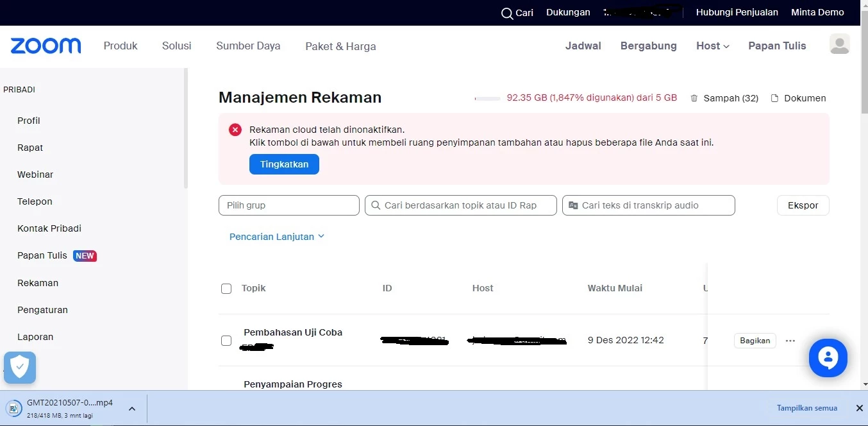Focus the topic or meeting ID search field

tap(461, 205)
